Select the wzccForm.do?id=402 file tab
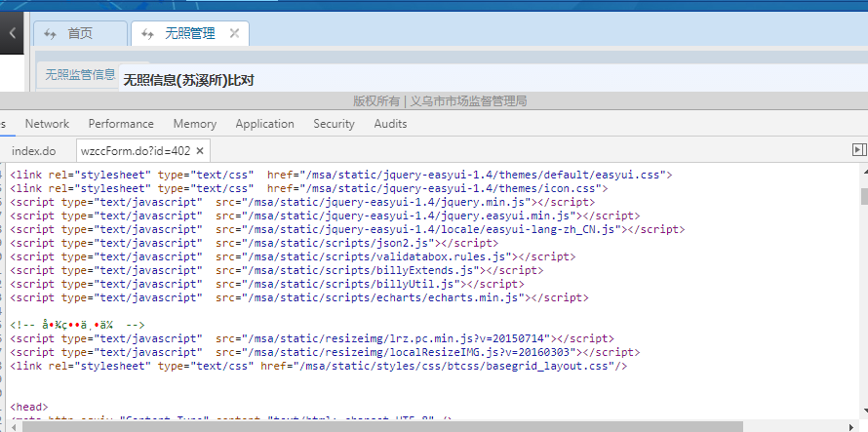The width and height of the screenshot is (868, 432). pos(136,150)
